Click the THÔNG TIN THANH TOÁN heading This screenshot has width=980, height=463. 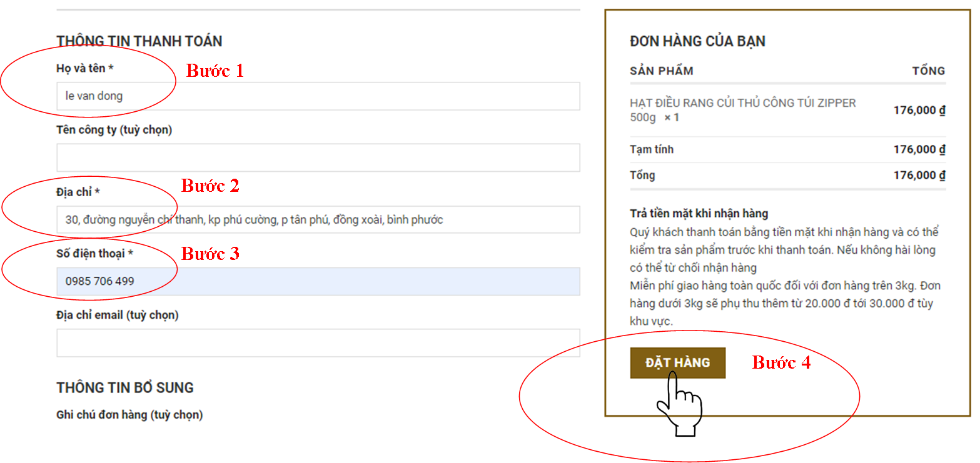pos(139,41)
